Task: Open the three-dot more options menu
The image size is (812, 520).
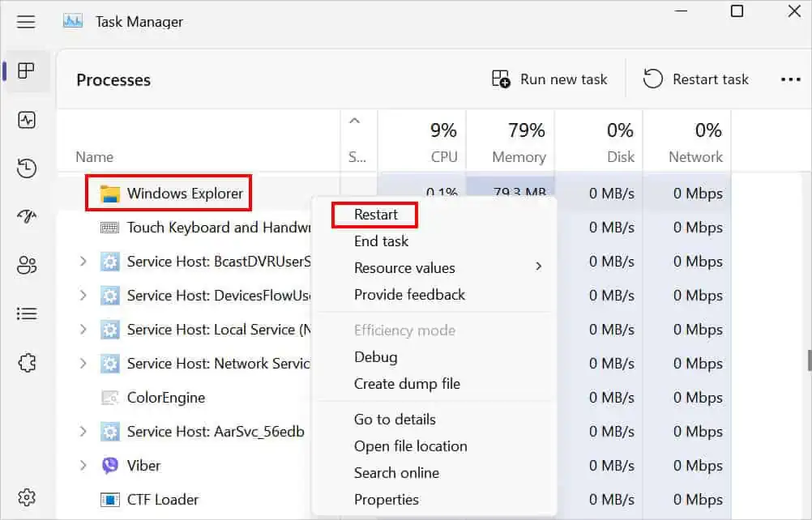Action: tap(791, 79)
